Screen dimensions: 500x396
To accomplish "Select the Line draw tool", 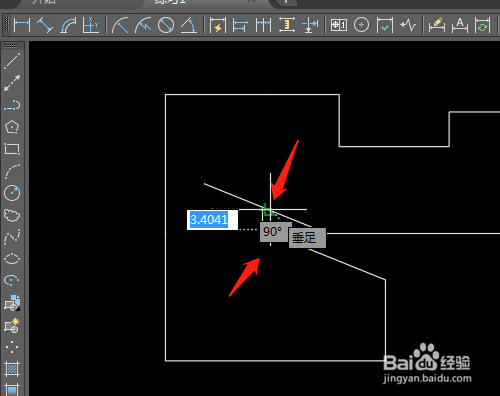I will (x=12, y=61).
